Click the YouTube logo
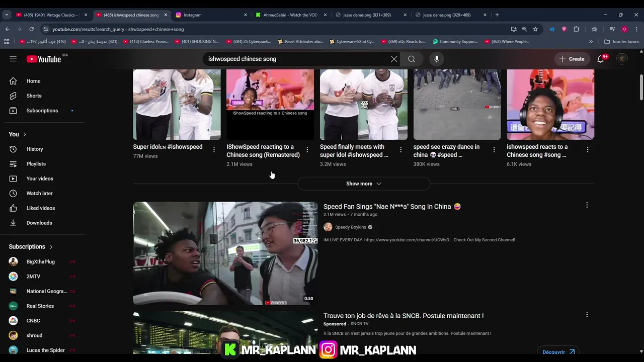Image resolution: width=644 pixels, height=362 pixels. (x=44, y=59)
